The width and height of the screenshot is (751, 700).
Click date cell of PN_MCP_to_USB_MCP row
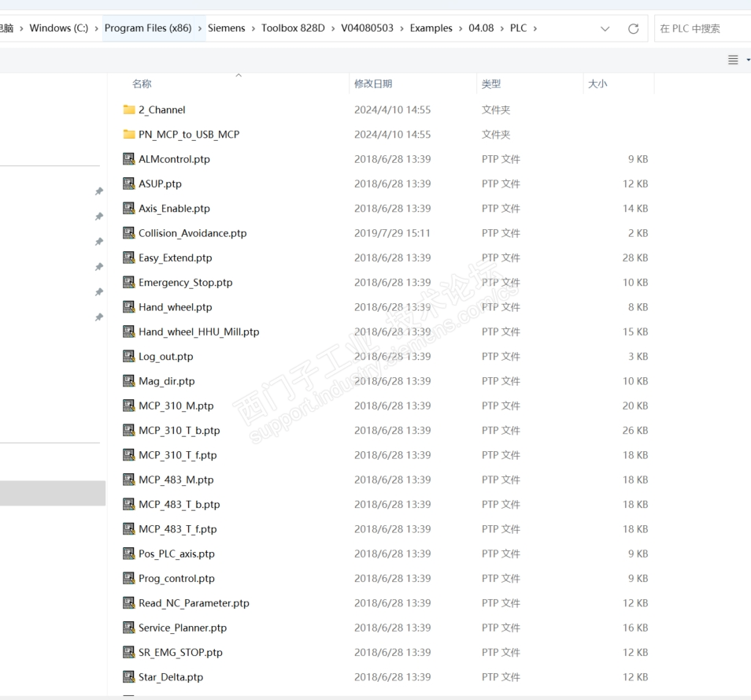392,134
